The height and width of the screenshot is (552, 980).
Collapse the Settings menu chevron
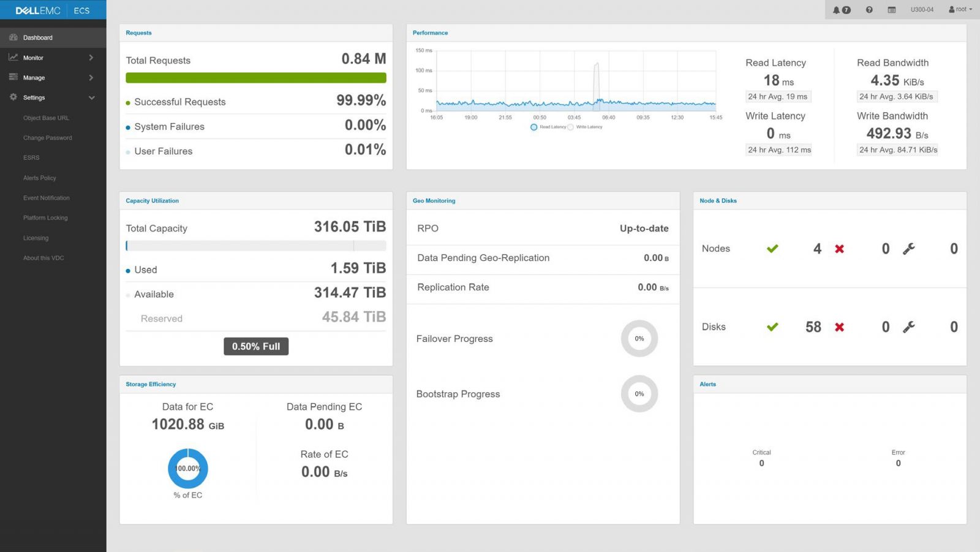coord(91,98)
